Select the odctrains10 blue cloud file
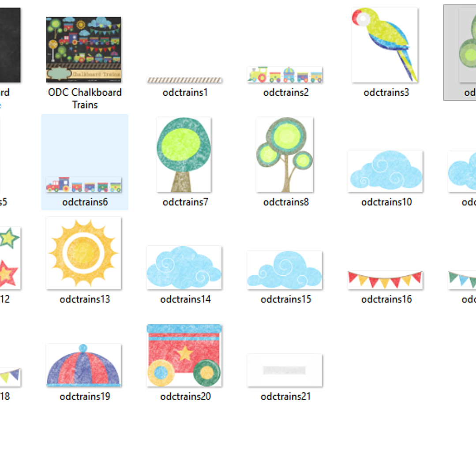The height and width of the screenshot is (476, 476). coord(385,171)
